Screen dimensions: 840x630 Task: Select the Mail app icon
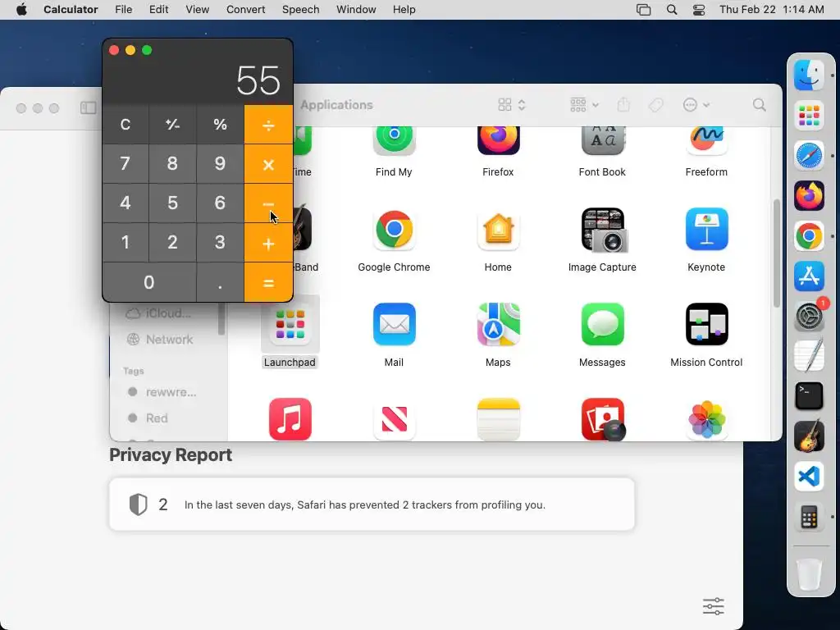(x=394, y=325)
